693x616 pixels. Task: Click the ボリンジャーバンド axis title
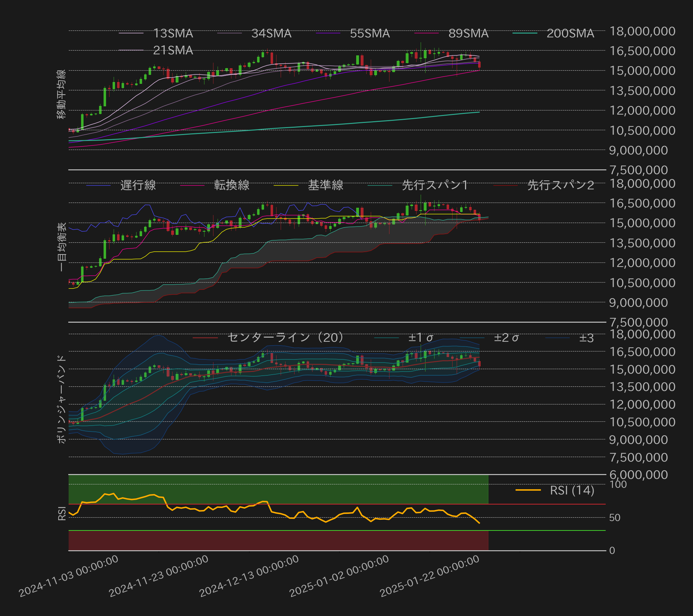61,399
